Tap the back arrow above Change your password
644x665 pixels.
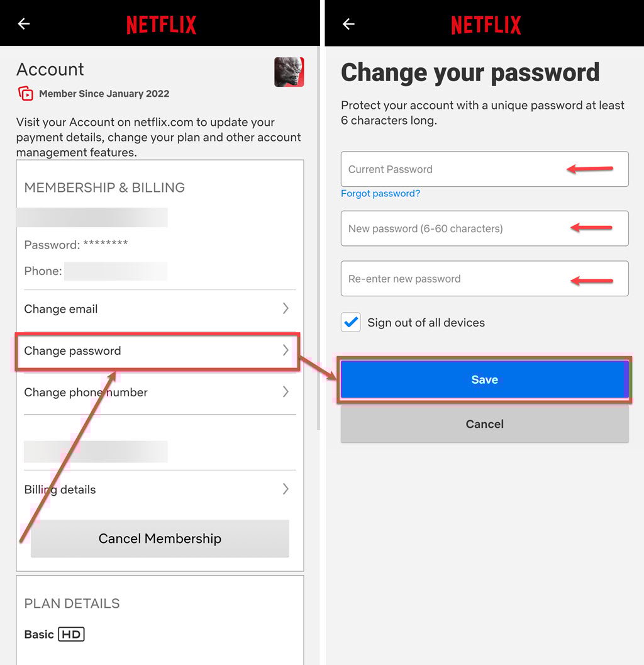[347, 23]
